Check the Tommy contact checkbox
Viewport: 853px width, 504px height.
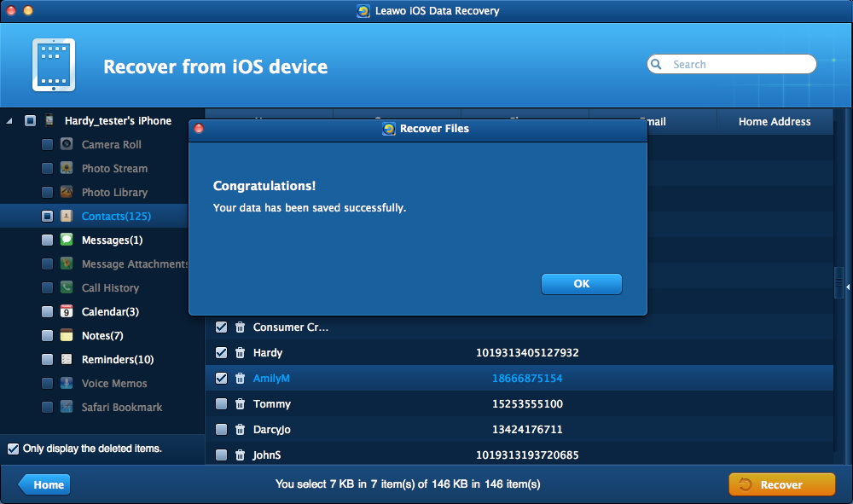click(221, 404)
